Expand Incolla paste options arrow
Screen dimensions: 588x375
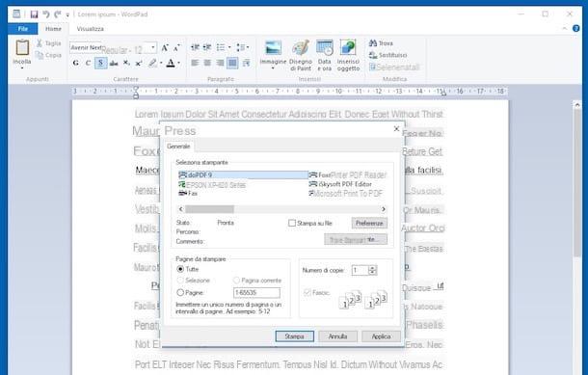(x=22, y=68)
